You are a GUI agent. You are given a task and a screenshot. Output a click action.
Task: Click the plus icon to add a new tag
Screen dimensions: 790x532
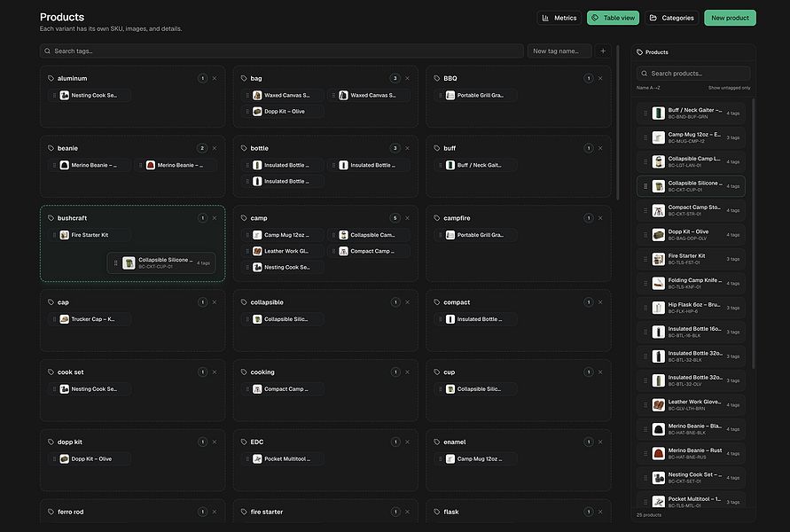click(x=603, y=51)
